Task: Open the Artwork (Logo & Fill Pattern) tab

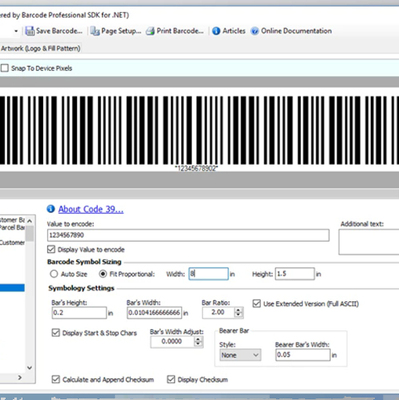Action: point(40,48)
